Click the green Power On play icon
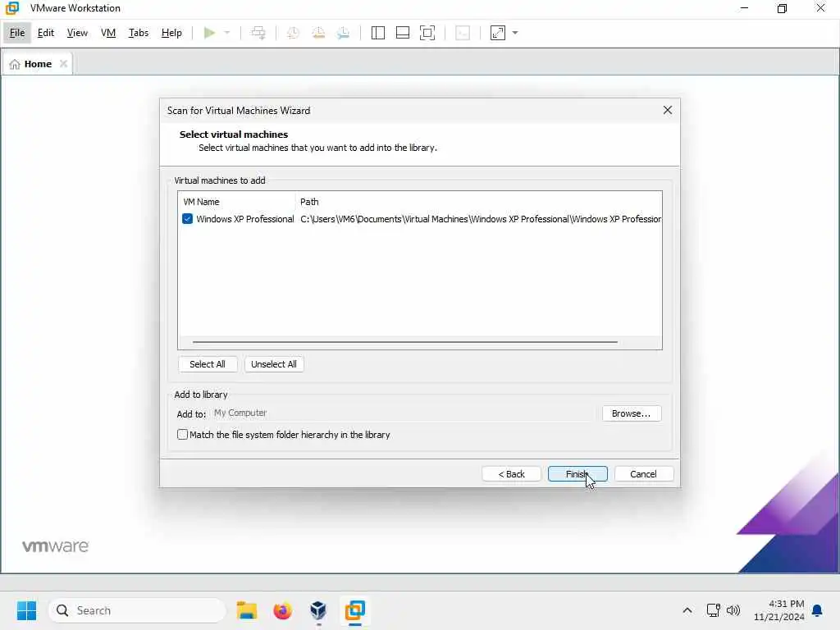 point(209,33)
